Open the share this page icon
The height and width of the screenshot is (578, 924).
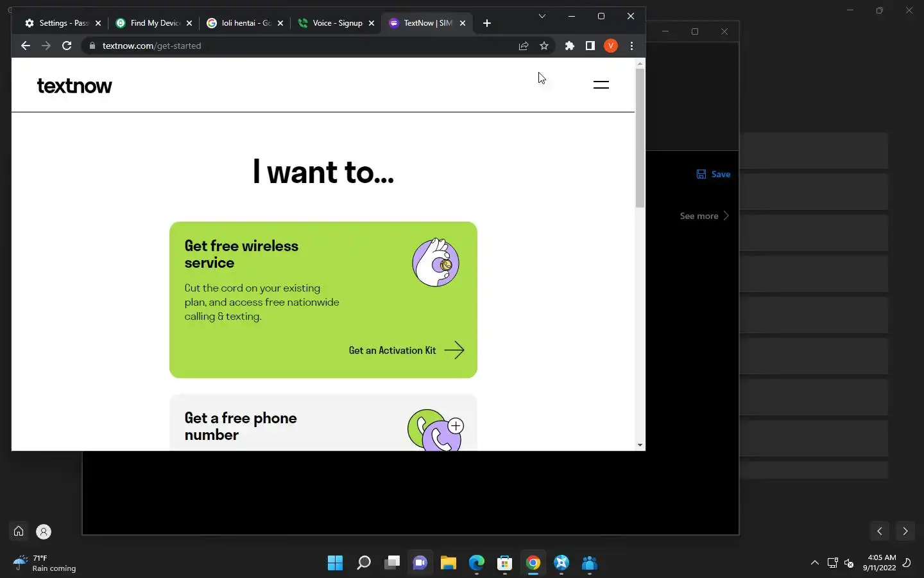[x=524, y=46]
